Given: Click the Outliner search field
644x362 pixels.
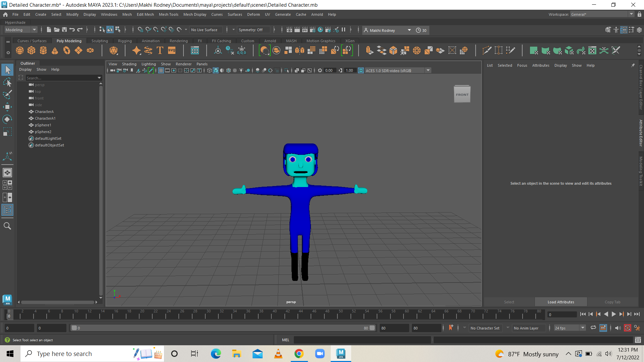Looking at the screenshot, I should pos(61,78).
